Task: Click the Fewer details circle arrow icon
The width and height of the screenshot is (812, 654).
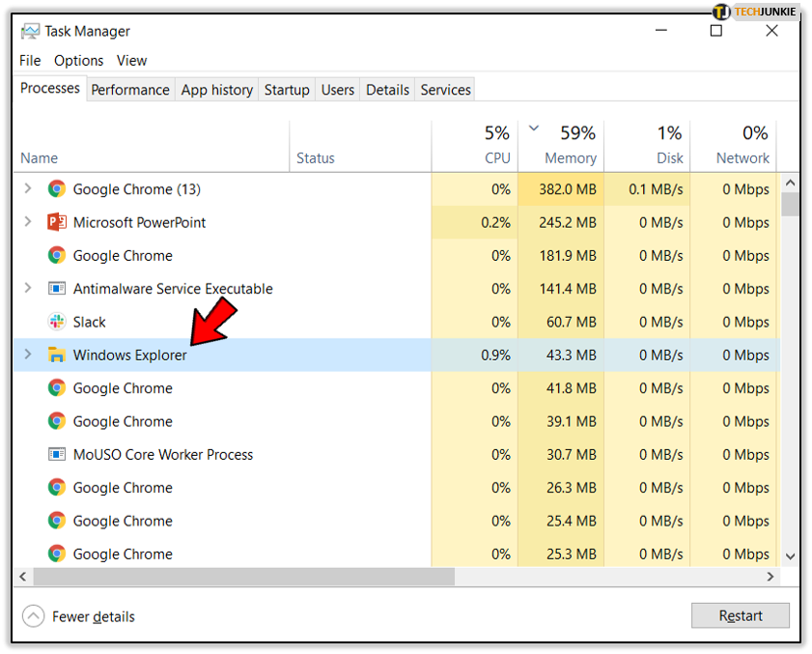Action: 33,616
